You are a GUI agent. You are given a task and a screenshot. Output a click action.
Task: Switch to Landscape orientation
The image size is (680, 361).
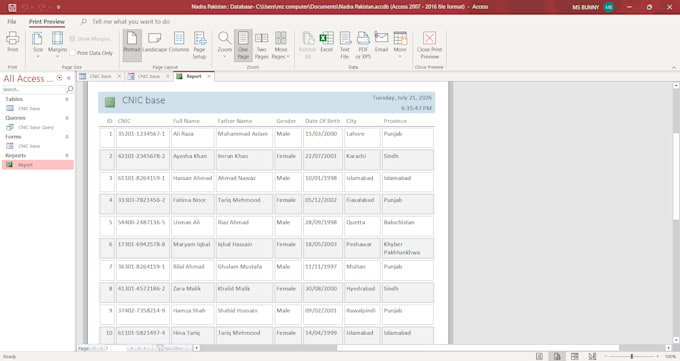[x=154, y=42]
